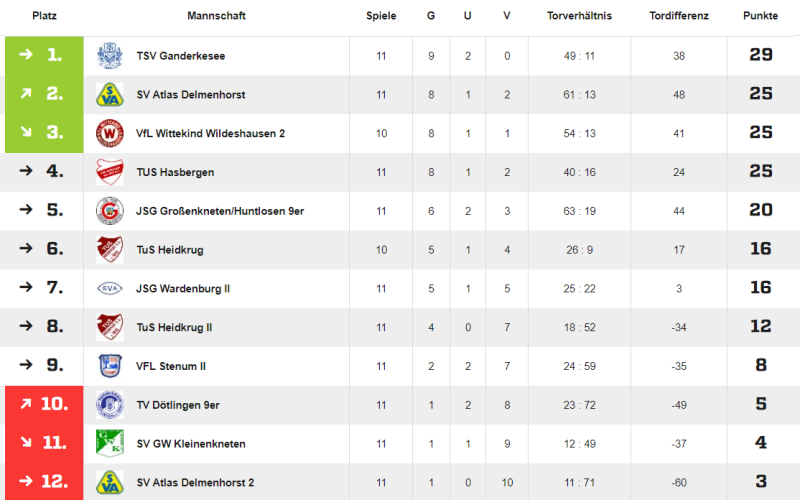The width and height of the screenshot is (800, 500).
Task: Click the JSG Großenkneten/Huntlosen 9er logo
Action: coord(110,211)
